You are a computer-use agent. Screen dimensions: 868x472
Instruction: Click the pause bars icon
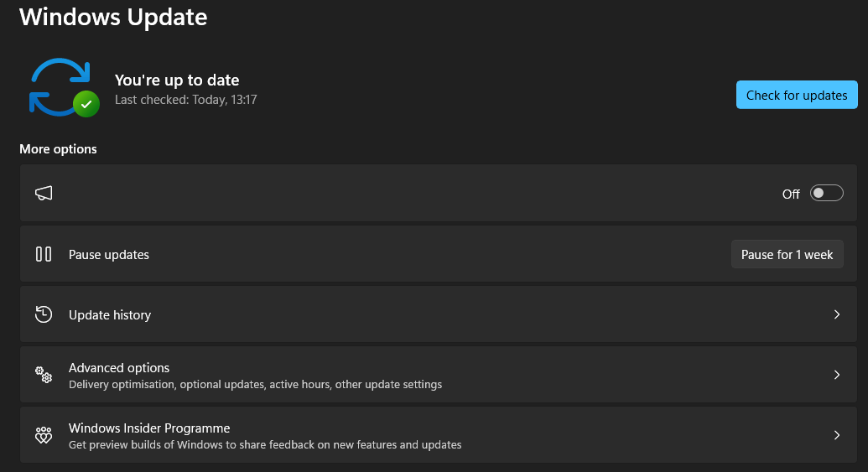44,254
